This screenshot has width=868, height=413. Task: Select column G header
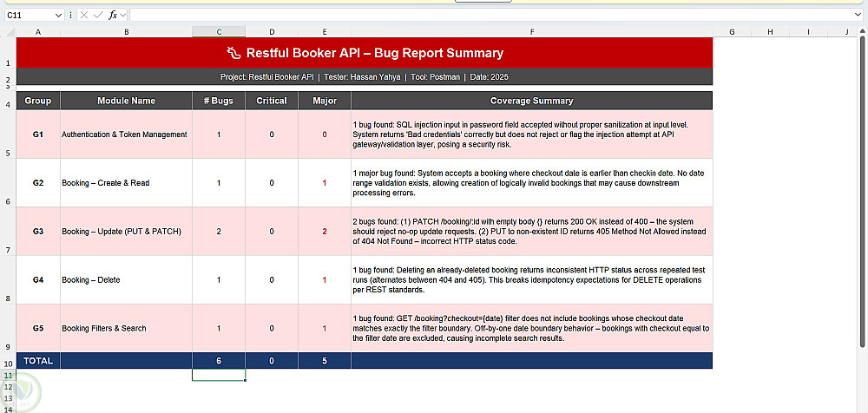point(732,32)
